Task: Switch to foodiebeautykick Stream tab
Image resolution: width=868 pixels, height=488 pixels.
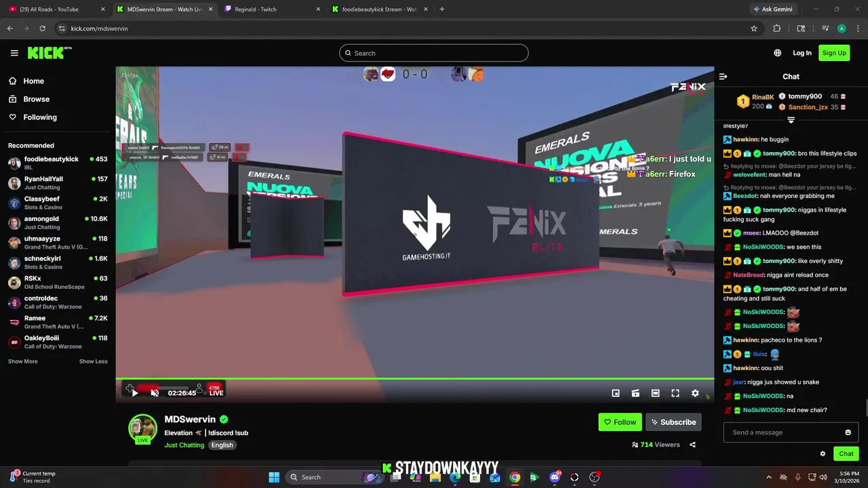Action: click(x=378, y=9)
